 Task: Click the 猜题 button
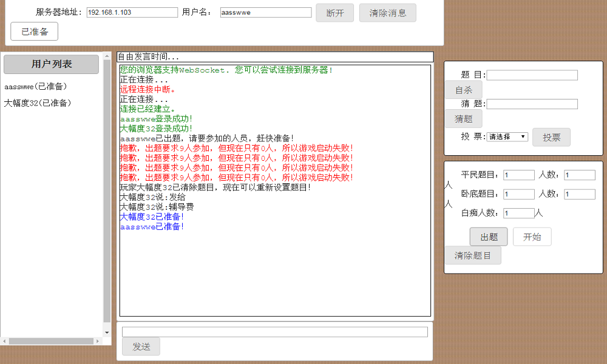coord(464,119)
